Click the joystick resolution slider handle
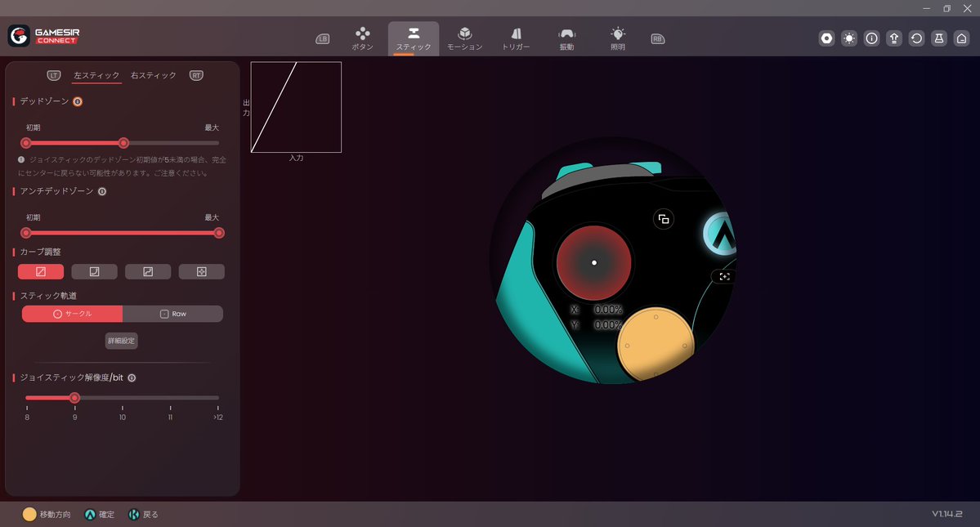The width and height of the screenshot is (980, 527). [x=74, y=398]
